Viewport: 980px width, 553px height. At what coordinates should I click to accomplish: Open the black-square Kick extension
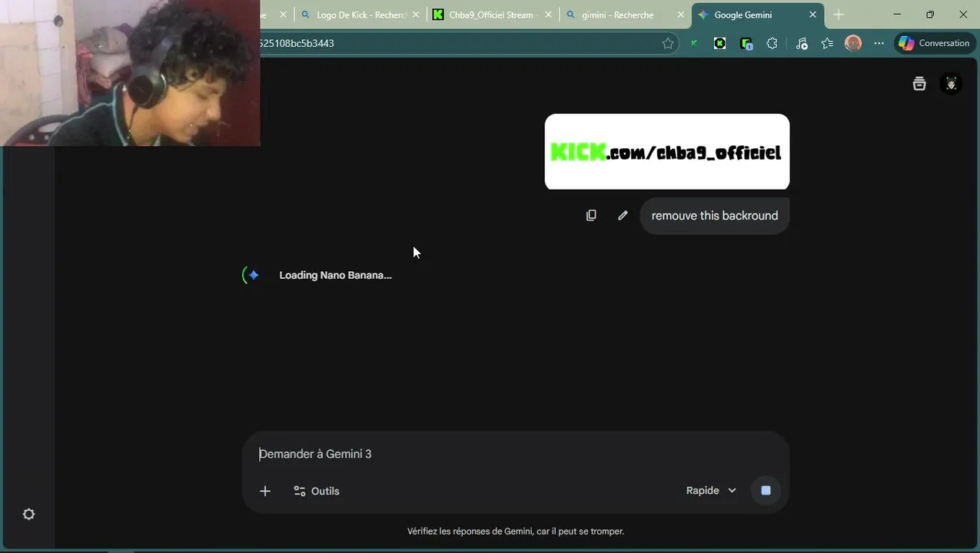(x=720, y=44)
